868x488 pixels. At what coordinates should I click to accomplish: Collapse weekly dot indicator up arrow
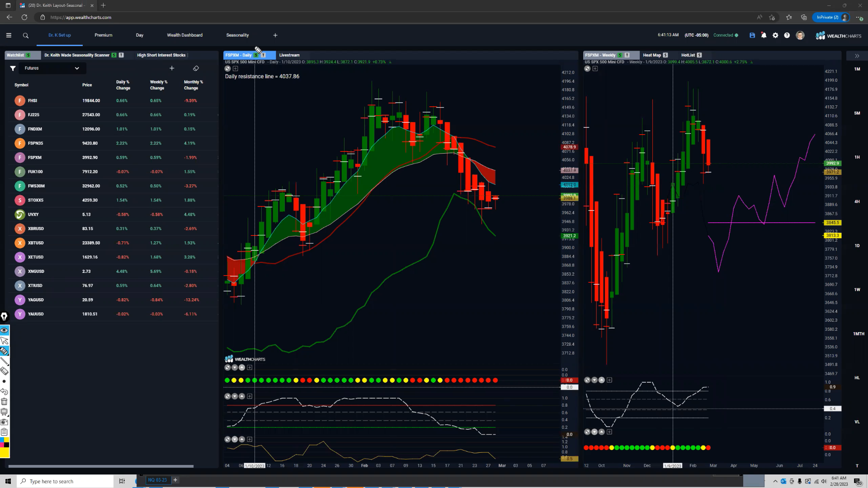(602, 432)
